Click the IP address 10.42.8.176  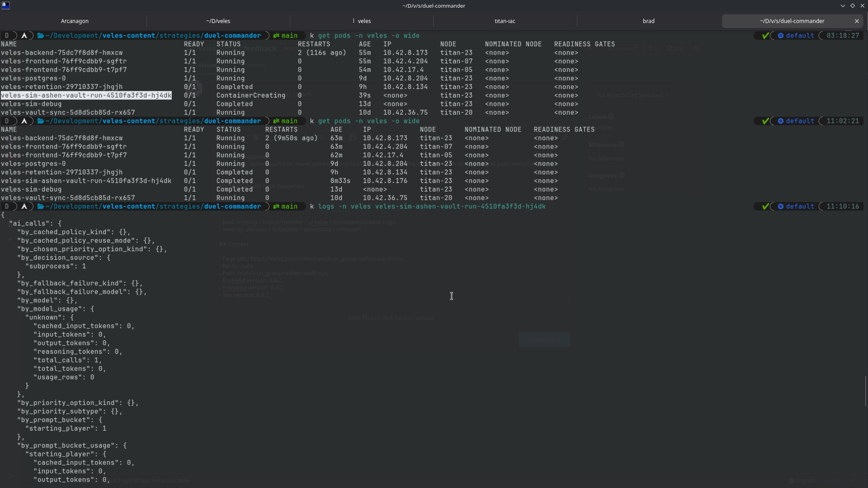point(385,181)
